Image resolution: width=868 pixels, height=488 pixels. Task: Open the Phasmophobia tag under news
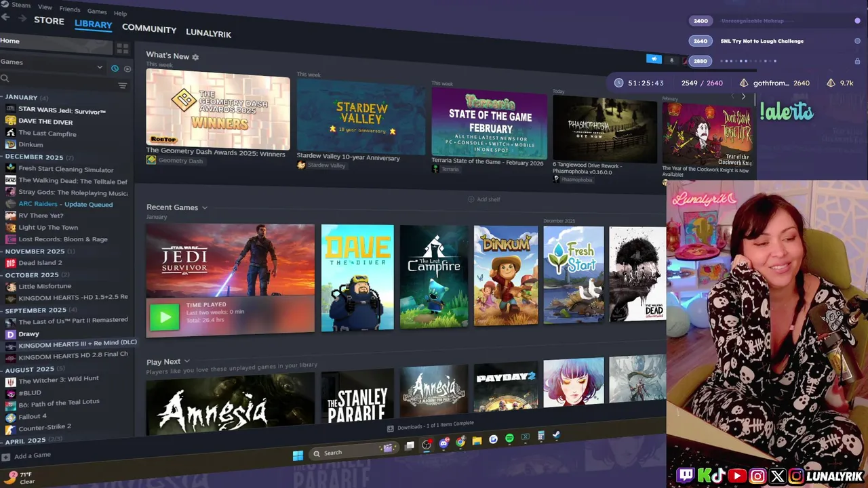coord(572,180)
